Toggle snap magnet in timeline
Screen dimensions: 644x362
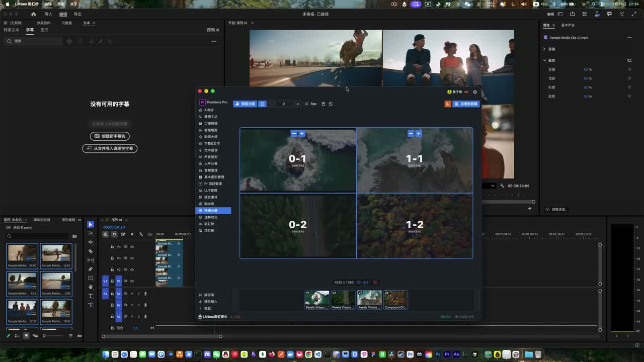coord(114,234)
